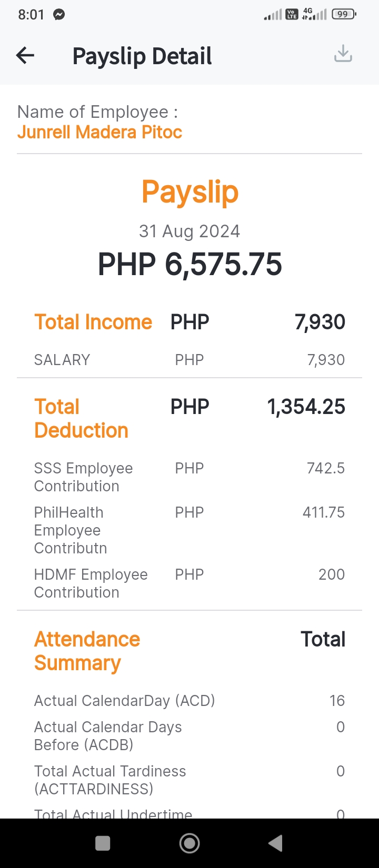Download the payslip using download icon
Image resolution: width=379 pixels, height=868 pixels.
[x=343, y=54]
